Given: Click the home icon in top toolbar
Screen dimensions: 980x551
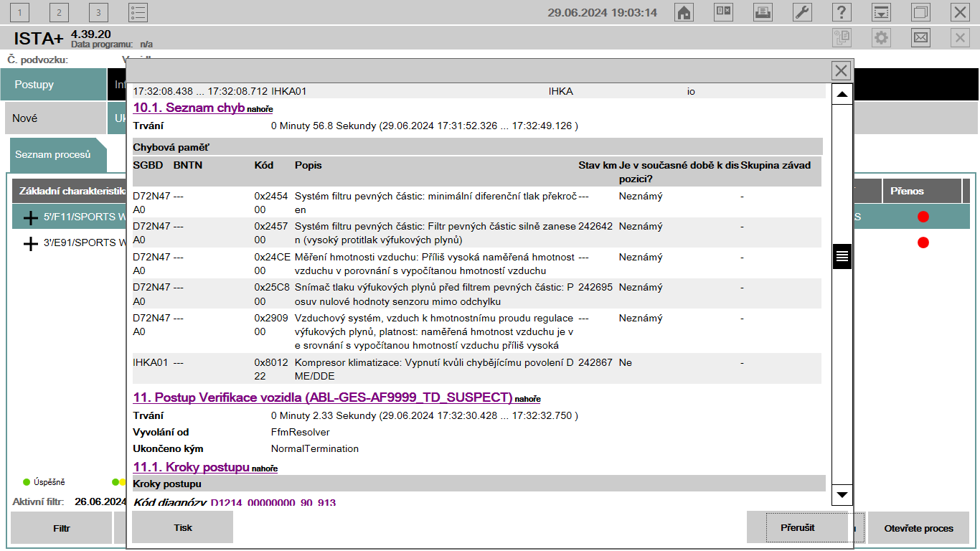Looking at the screenshot, I should (x=684, y=12).
